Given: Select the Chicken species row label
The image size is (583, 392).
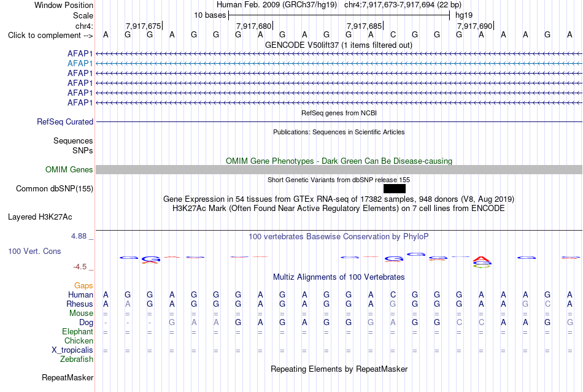Looking at the screenshot, I should [79, 341].
